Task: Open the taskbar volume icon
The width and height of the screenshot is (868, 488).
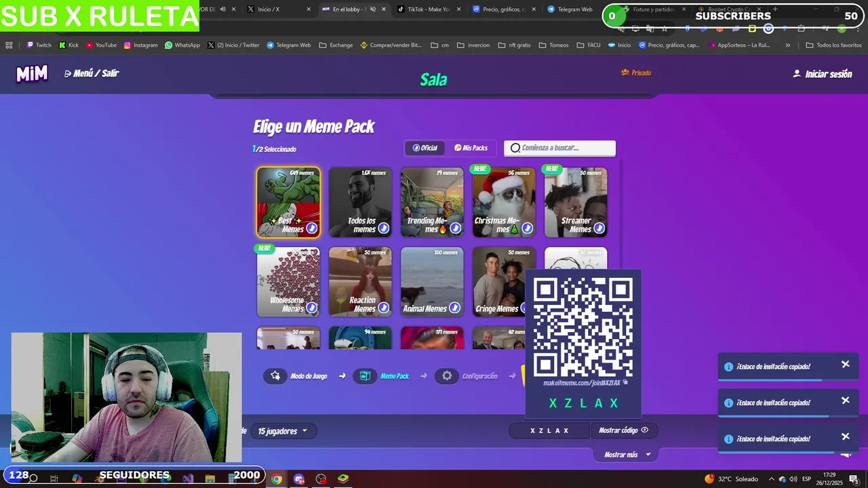Action: pos(793,479)
